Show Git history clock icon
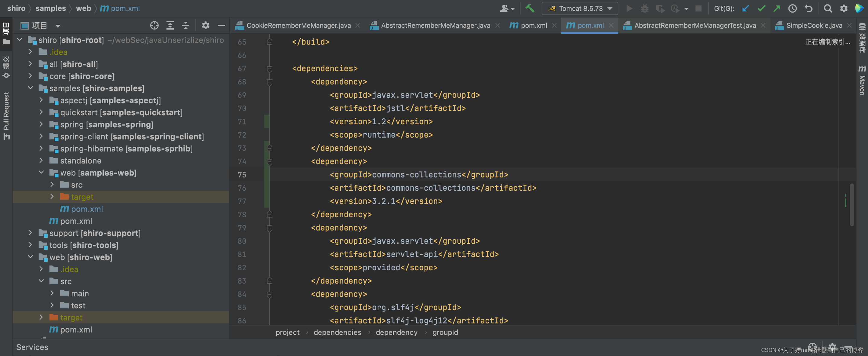This screenshot has width=868, height=356. tap(793, 8)
